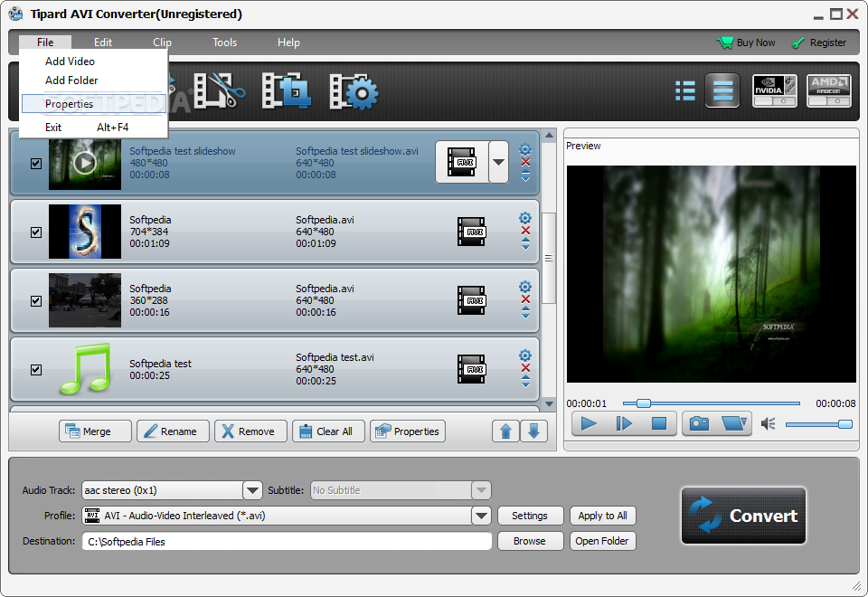This screenshot has width=868, height=597.
Task: Remove Softpedia test audio with red X
Action: pos(526,368)
